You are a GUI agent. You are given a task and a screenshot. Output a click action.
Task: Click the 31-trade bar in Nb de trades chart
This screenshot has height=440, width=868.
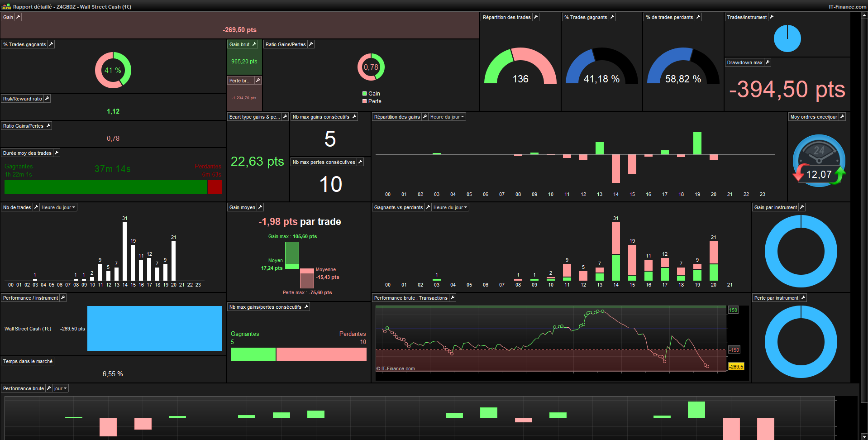[125, 251]
